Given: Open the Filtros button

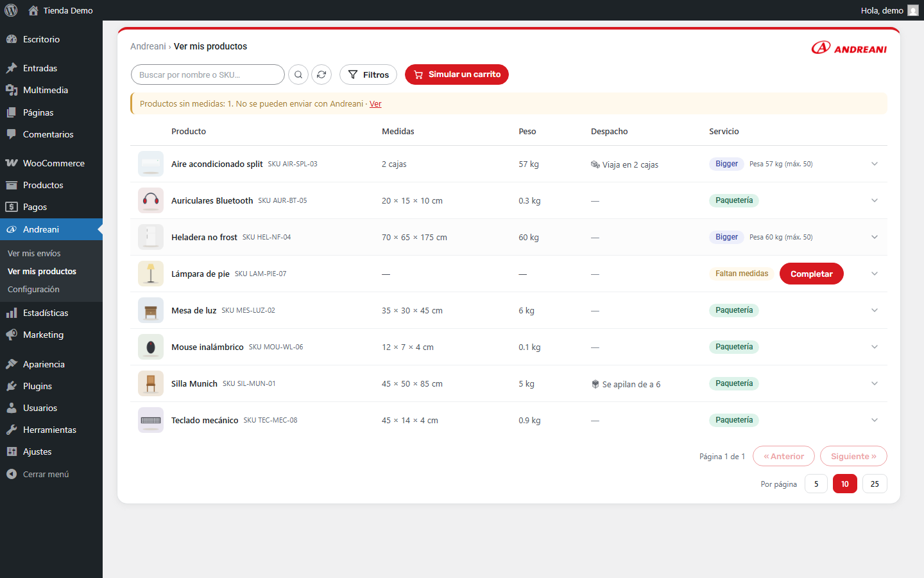Looking at the screenshot, I should click(368, 74).
